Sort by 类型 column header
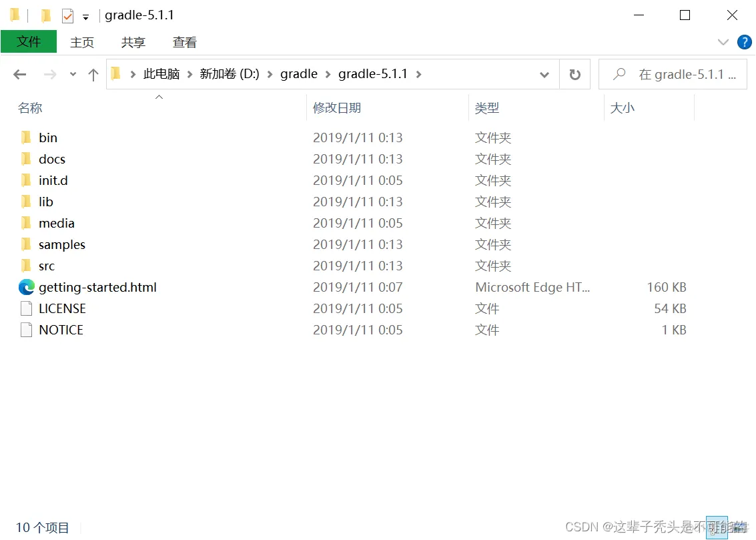Viewport: 756px width, 540px height. pos(487,107)
